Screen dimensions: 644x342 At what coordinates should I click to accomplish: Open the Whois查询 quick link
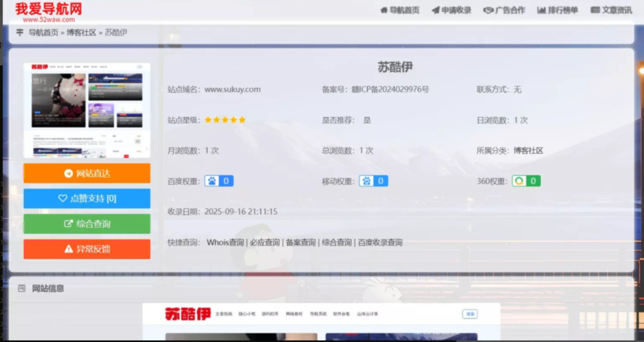click(225, 242)
